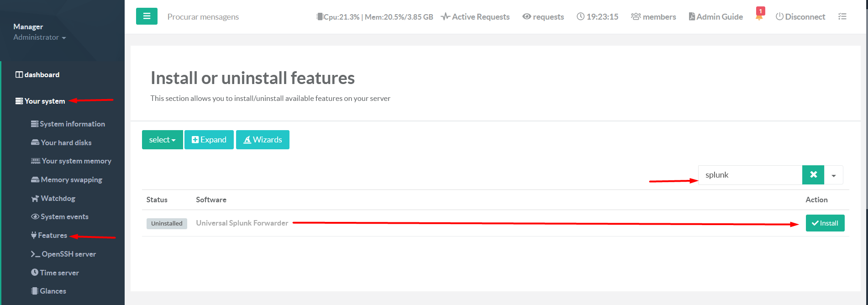Click the Expand button

(209, 140)
